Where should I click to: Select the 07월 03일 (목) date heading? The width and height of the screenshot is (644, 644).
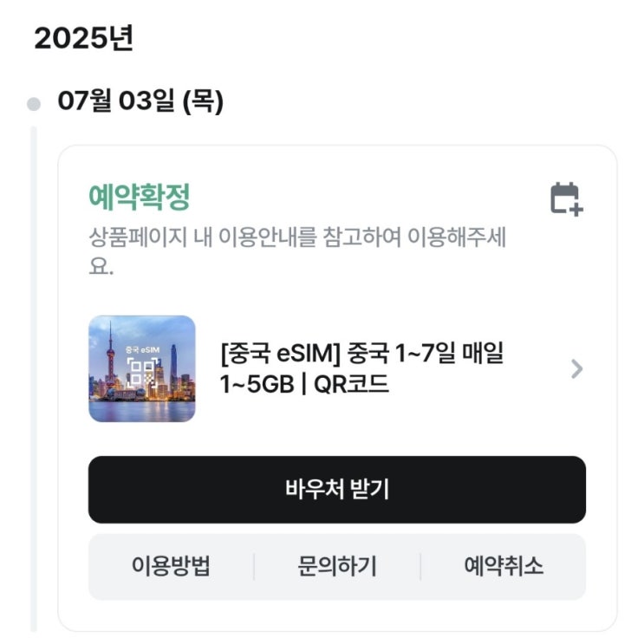coord(140,102)
